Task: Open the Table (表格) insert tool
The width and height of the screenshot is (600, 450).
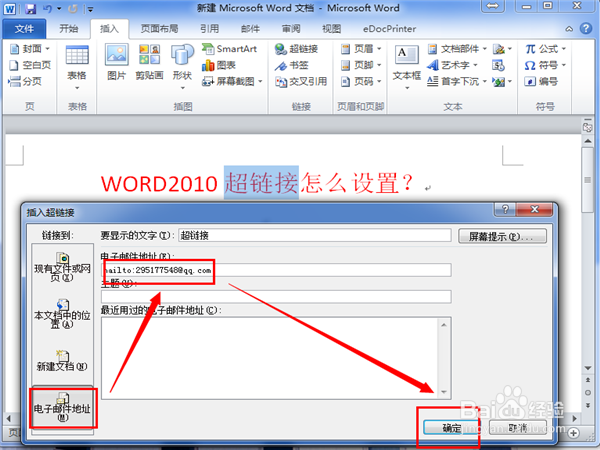Action: pos(77,67)
